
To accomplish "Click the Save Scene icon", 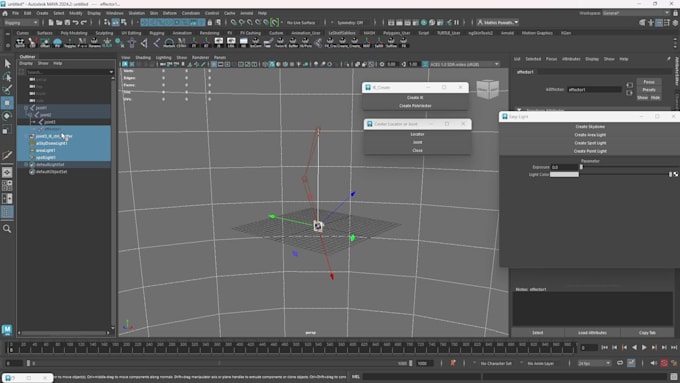I will (67, 23).
